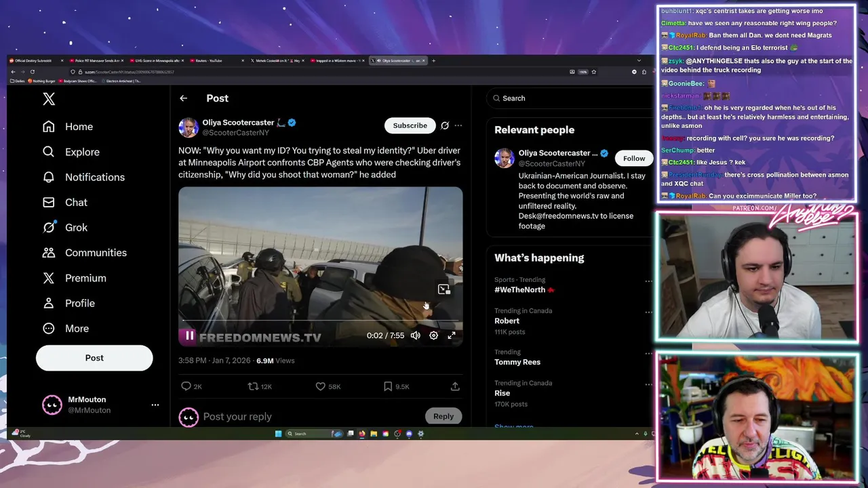The height and width of the screenshot is (488, 868).
Task: Click the Subscribe button
Action: pyautogui.click(x=410, y=125)
